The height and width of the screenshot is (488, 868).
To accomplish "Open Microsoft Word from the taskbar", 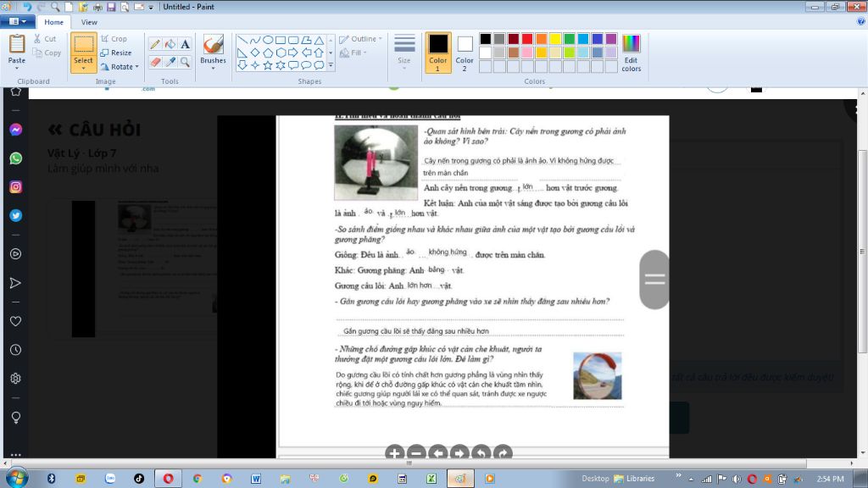I will pyautogui.click(x=256, y=479).
